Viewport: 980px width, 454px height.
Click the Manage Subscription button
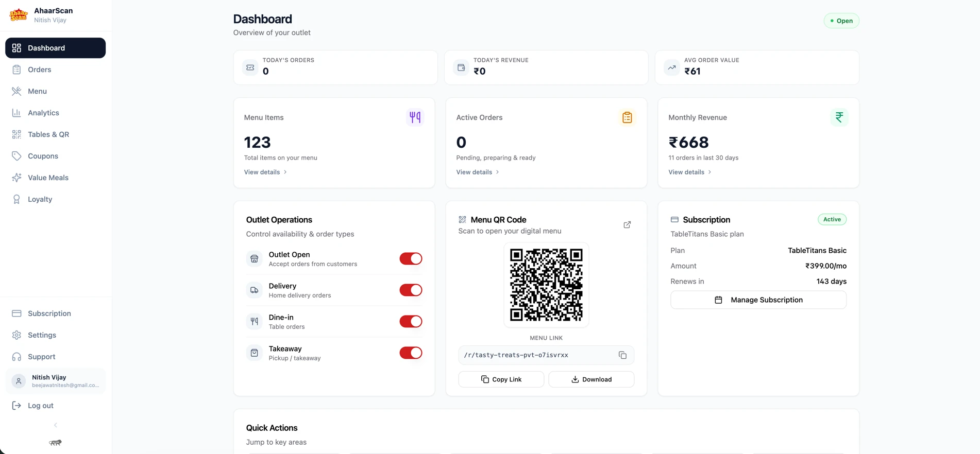(x=758, y=300)
